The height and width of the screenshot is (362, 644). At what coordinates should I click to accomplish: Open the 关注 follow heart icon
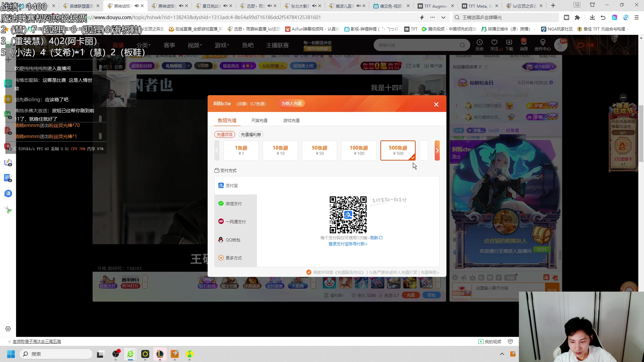[494, 45]
